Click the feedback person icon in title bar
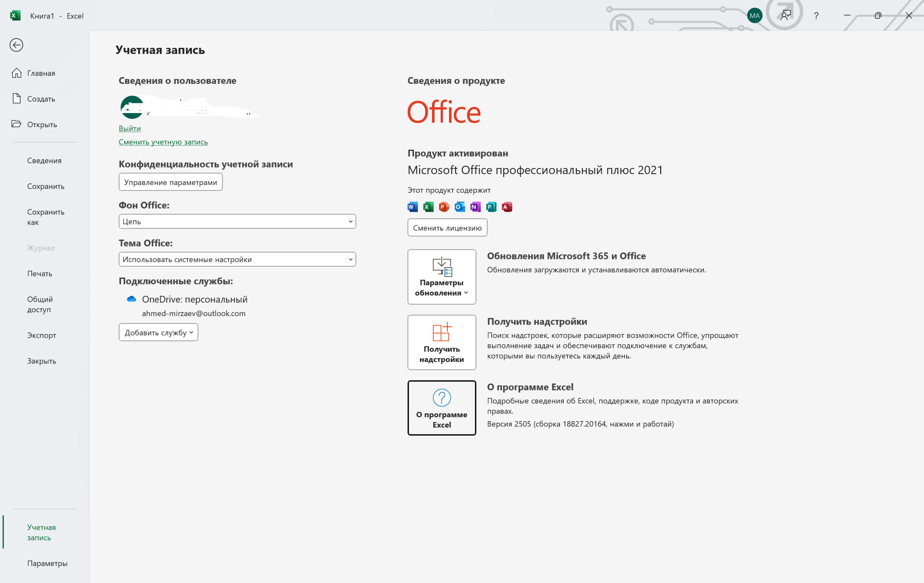The width and height of the screenshot is (924, 583). coord(785,16)
